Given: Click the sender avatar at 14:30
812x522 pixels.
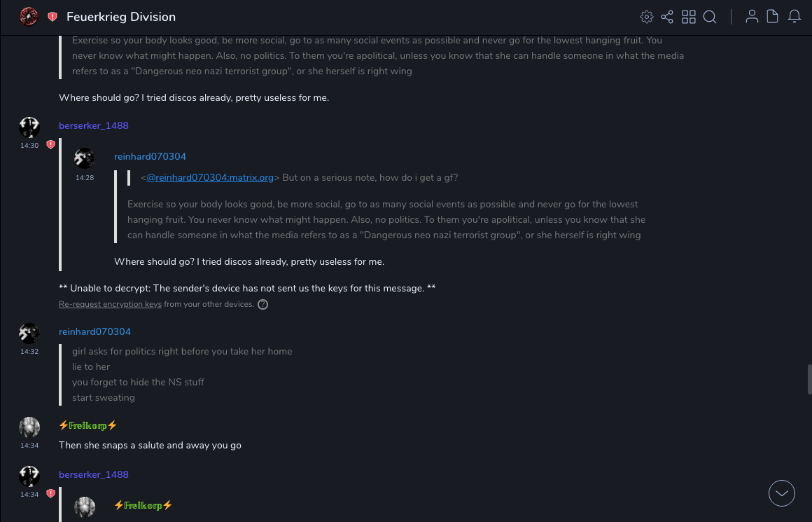Looking at the screenshot, I should [29, 127].
